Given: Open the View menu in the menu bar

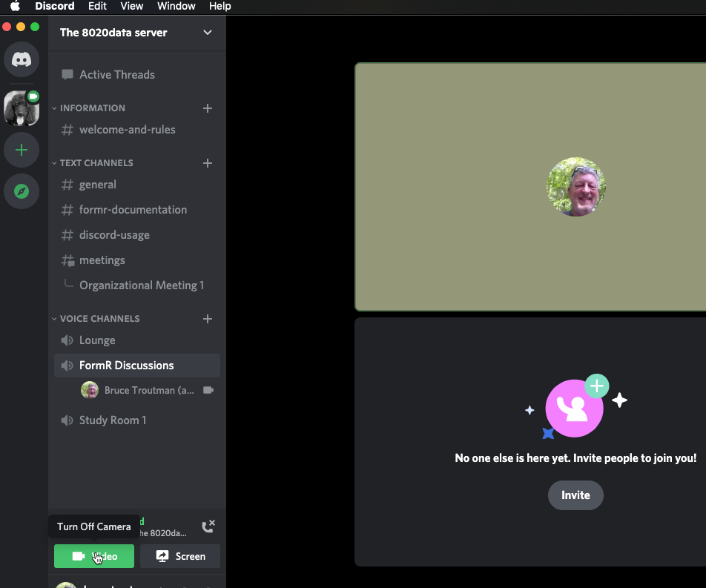Looking at the screenshot, I should click(x=131, y=6).
